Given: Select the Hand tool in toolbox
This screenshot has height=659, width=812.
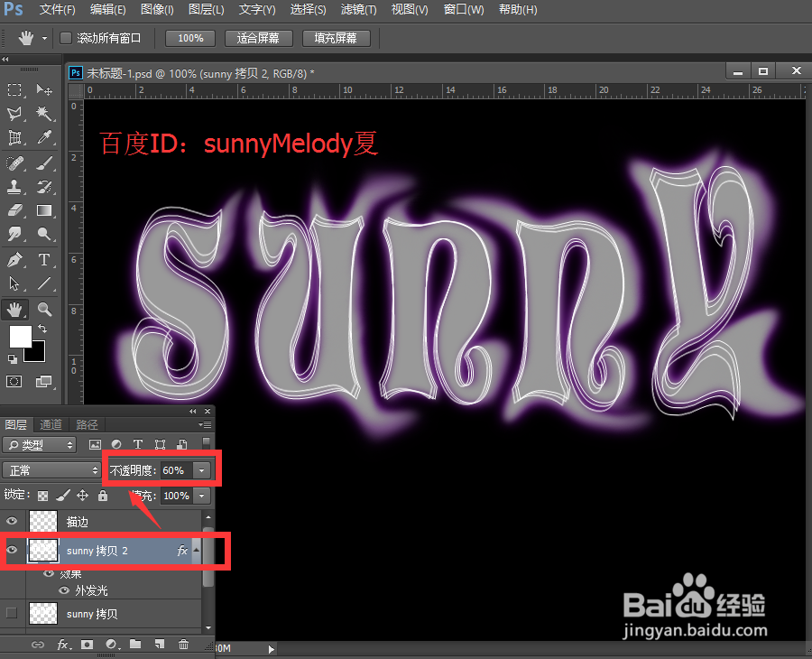Looking at the screenshot, I should pos(14,310).
